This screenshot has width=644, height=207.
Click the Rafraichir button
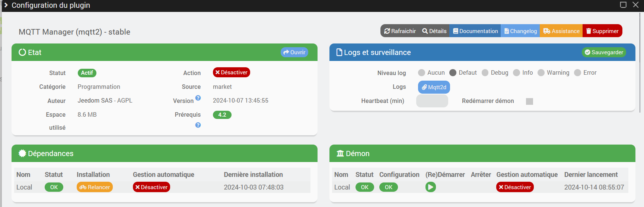[399, 31]
